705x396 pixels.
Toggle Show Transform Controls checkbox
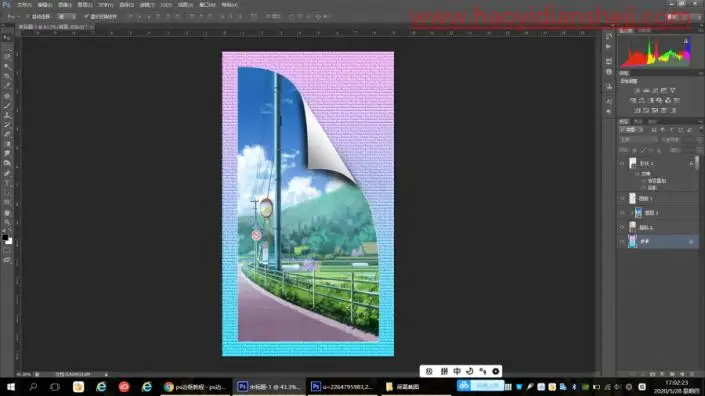(86, 17)
